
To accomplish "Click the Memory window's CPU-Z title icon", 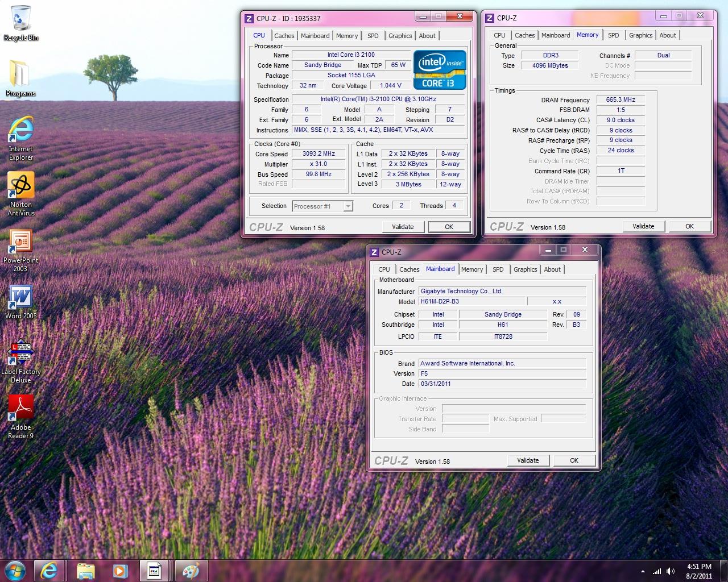I will pyautogui.click(x=490, y=18).
